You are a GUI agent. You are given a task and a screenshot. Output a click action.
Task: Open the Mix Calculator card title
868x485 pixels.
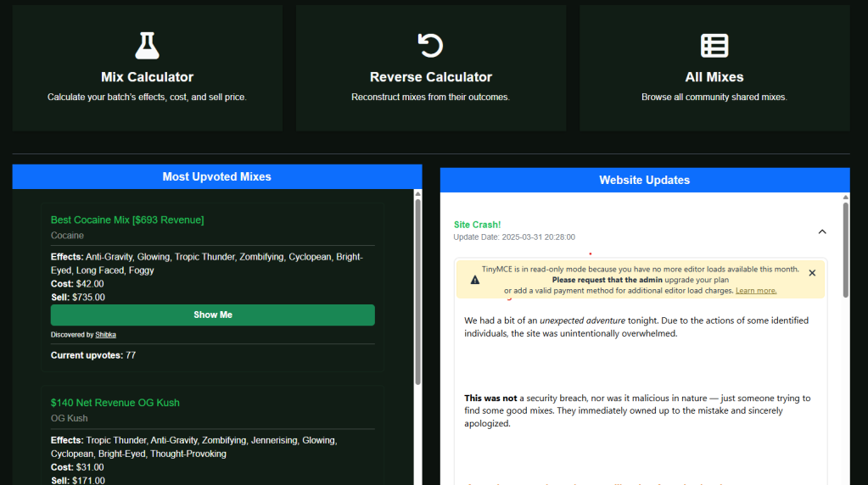(147, 77)
